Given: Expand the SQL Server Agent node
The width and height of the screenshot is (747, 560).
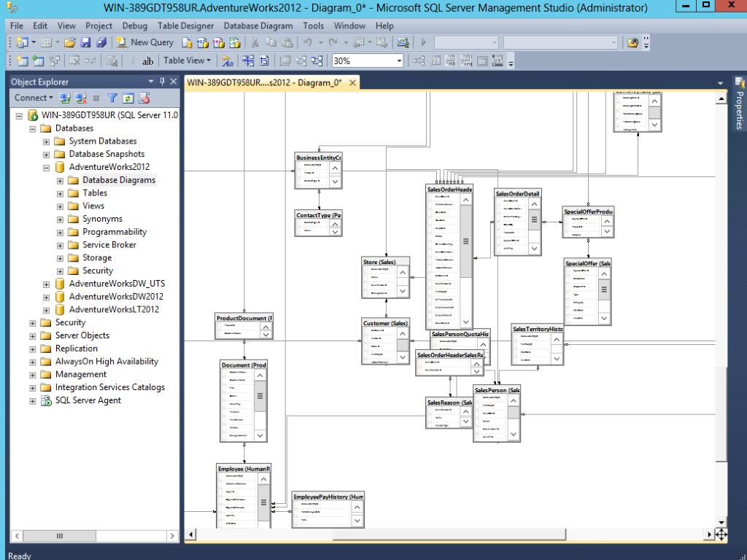Looking at the screenshot, I should point(32,401).
